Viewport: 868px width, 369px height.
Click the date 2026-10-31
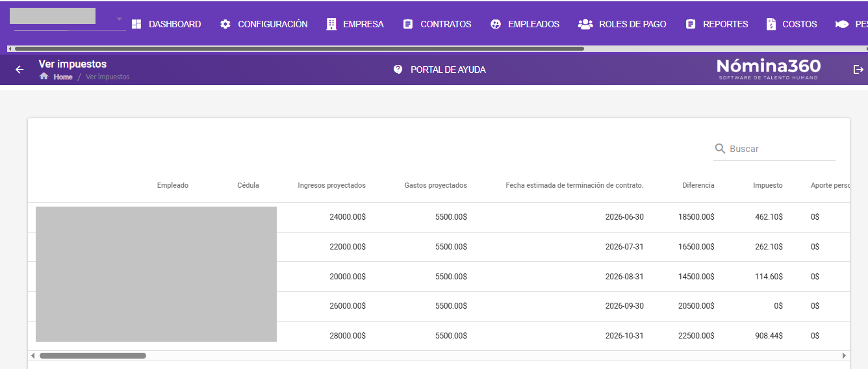624,336
